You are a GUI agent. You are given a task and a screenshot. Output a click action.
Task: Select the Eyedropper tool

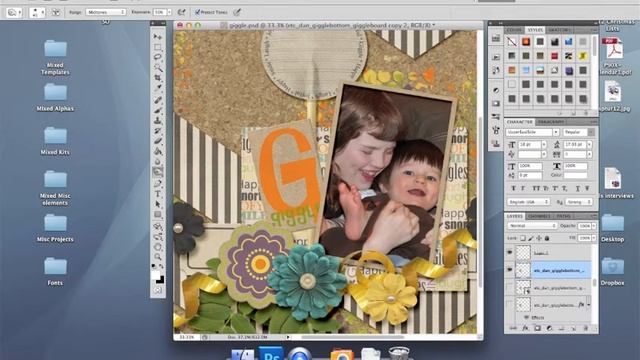(x=158, y=87)
